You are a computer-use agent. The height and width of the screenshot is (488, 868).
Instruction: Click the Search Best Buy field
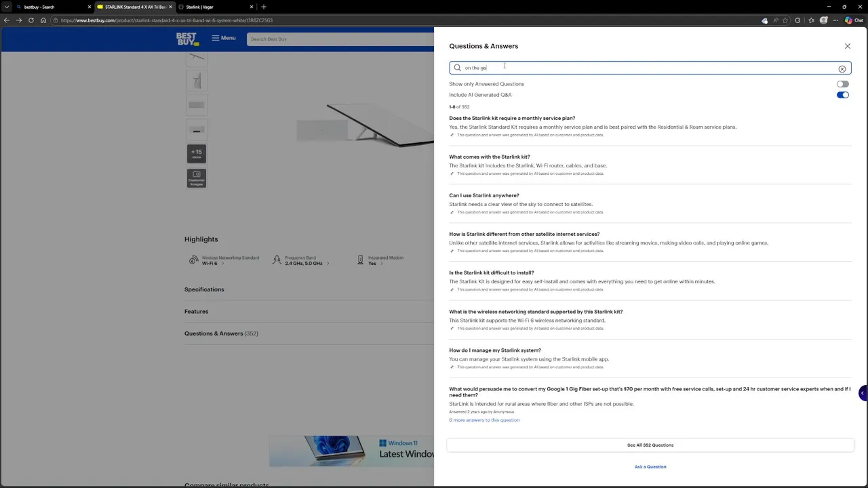340,39
